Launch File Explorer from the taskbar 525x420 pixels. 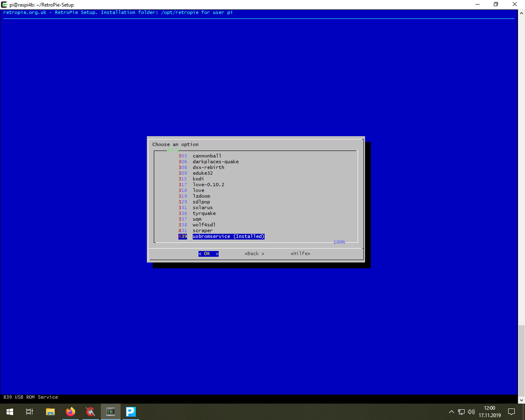(50, 412)
